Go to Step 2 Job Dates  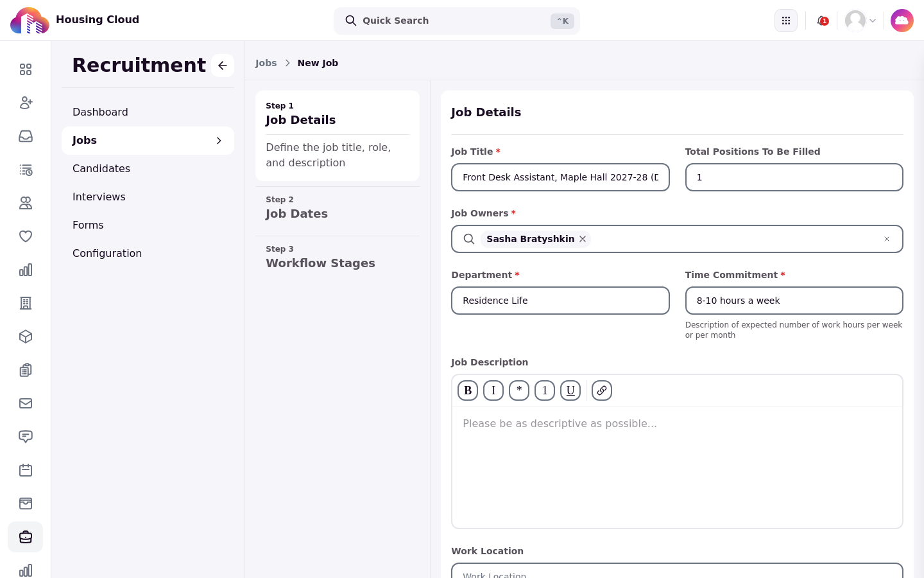coord(338,208)
